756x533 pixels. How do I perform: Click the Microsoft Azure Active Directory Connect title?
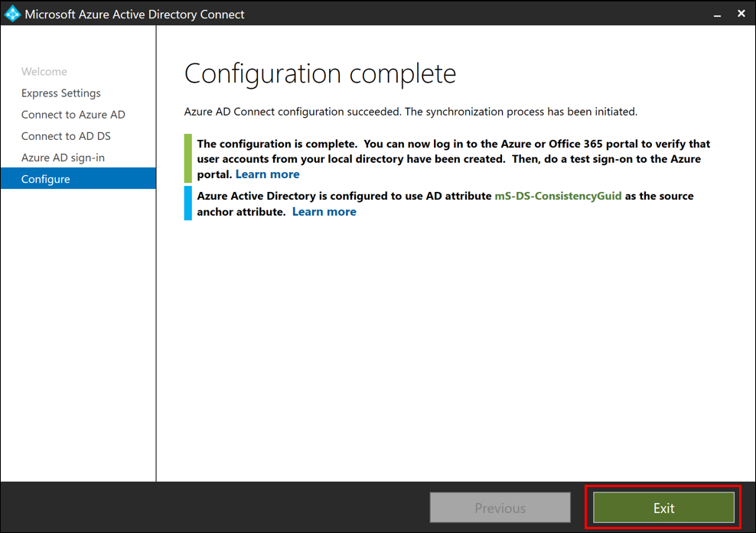pyautogui.click(x=135, y=14)
